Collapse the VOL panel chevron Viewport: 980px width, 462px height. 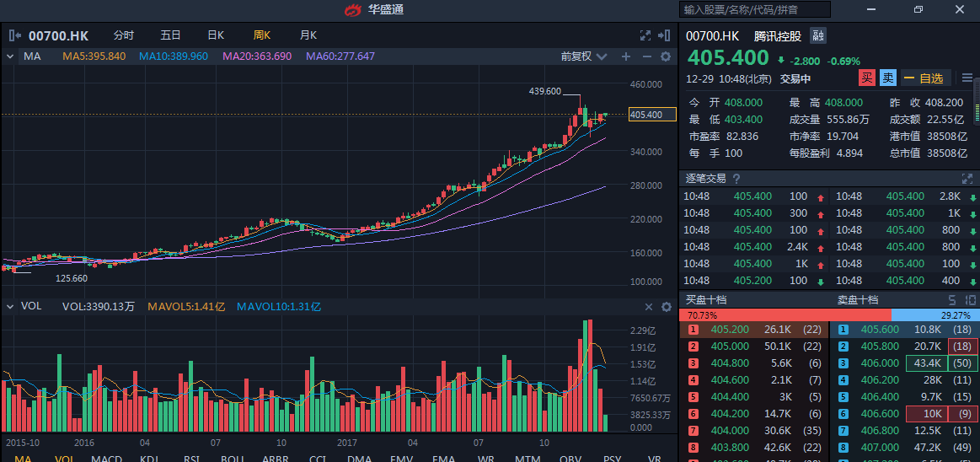10,308
